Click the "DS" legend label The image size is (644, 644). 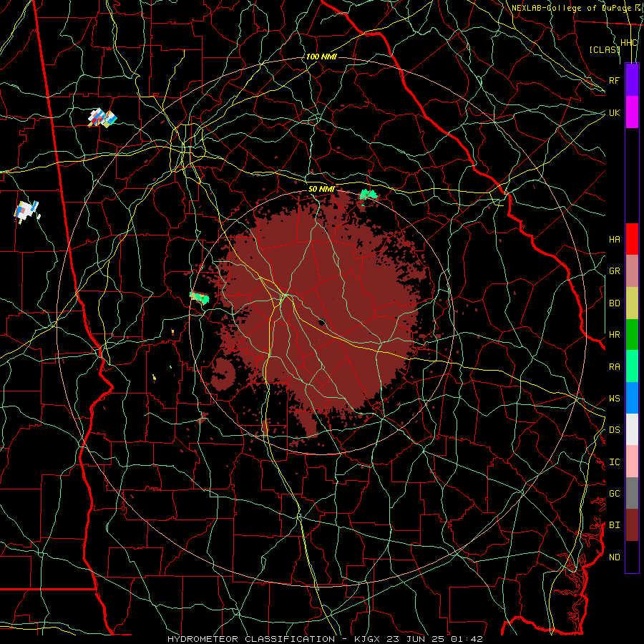[x=615, y=430]
